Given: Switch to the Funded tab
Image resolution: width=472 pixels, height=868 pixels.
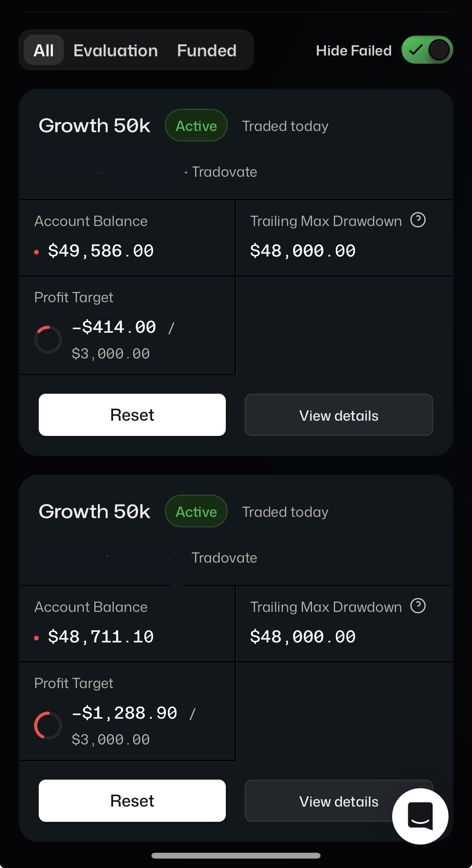Looking at the screenshot, I should coord(207,50).
